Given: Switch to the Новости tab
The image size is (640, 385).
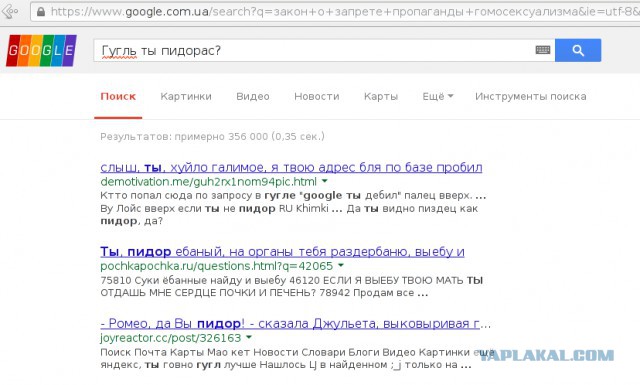Looking at the screenshot, I should click(x=317, y=97).
